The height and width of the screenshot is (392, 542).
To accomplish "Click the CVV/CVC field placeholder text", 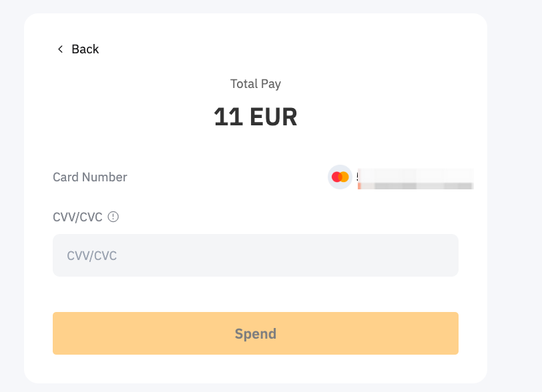I will tap(91, 255).
